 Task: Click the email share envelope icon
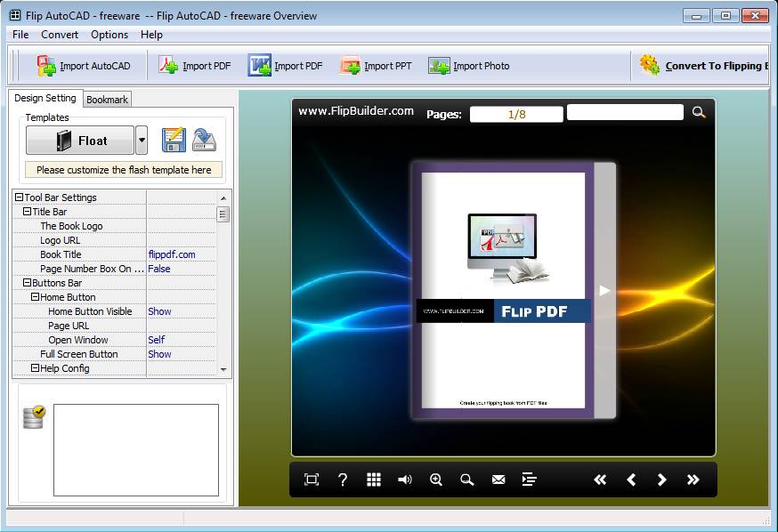click(x=498, y=480)
